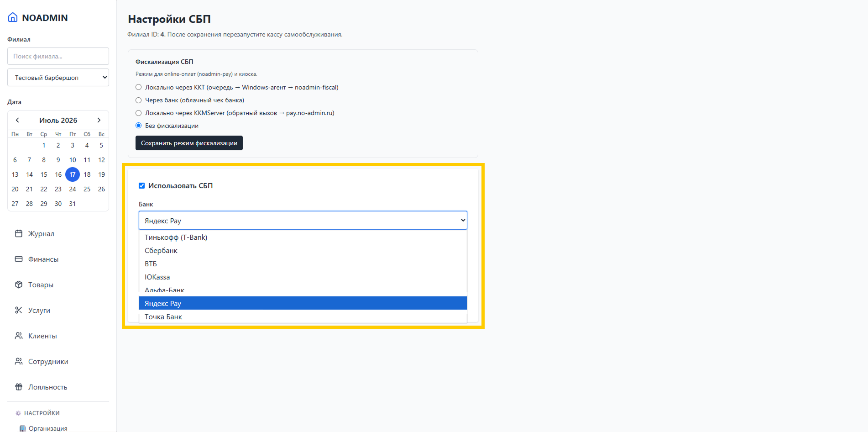The width and height of the screenshot is (868, 432).
Task: Click the Настройки СБП page heading
Action: coord(169,19)
